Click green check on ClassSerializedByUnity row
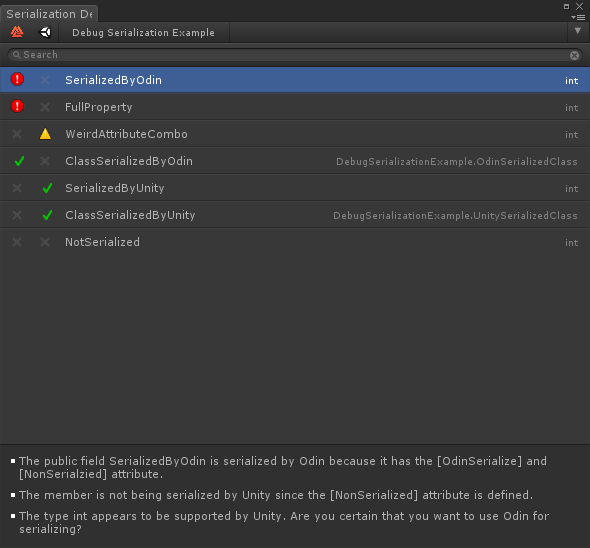Viewport: 590px width, 548px height. 47,215
